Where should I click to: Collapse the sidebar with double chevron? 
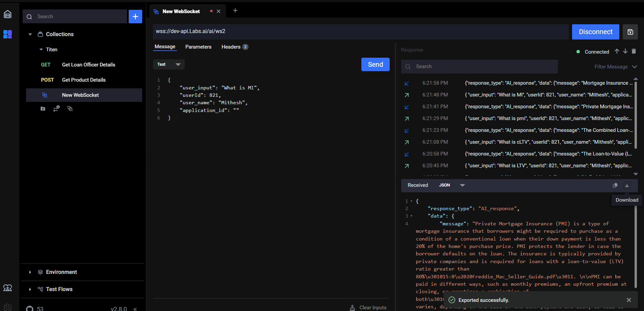[x=135, y=309]
